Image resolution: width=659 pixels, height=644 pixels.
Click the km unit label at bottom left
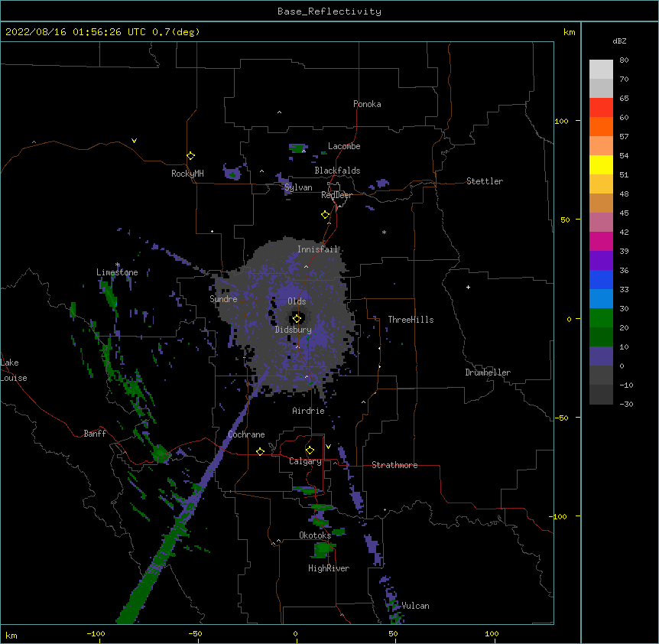pos(11,636)
